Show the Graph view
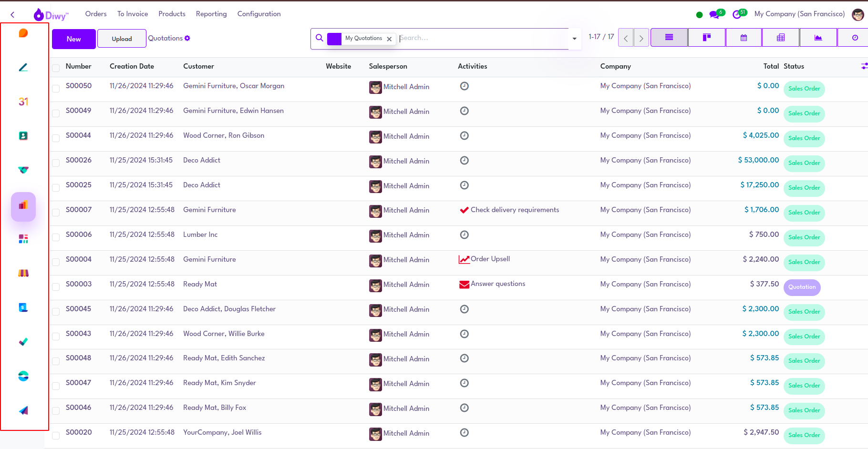 (818, 38)
